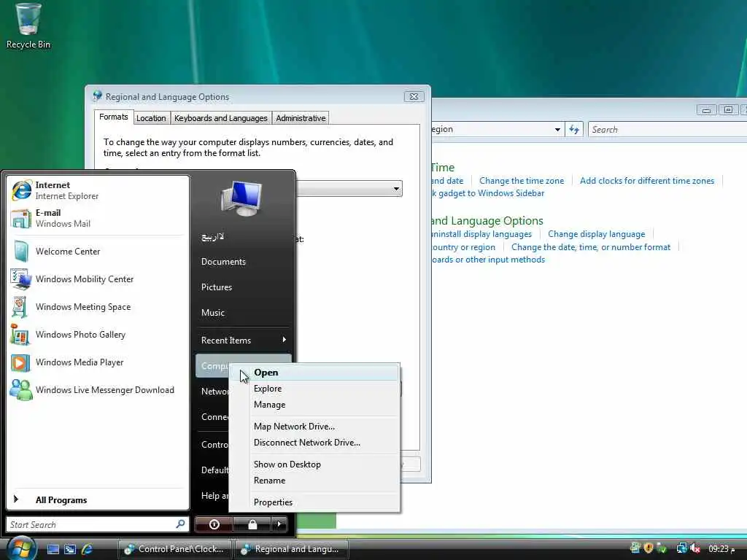Screen dimensions: 747x560
Task: Click the Start Search input field
Action: (91, 524)
